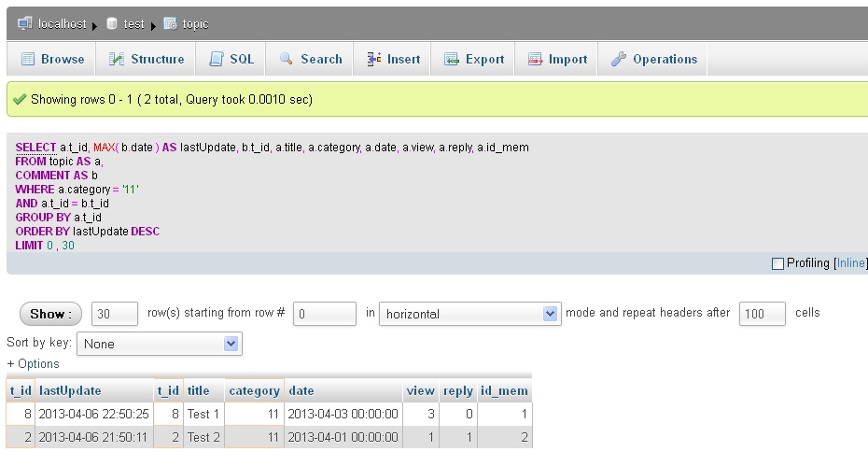This screenshot has height=466, width=868.
Task: Click the starting row number field
Action: tap(325, 314)
